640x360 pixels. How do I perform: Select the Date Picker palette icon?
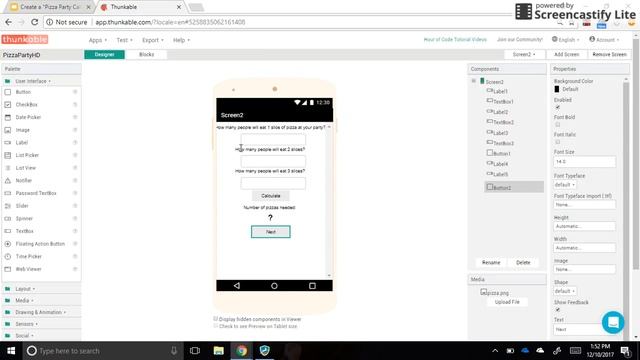(8, 118)
